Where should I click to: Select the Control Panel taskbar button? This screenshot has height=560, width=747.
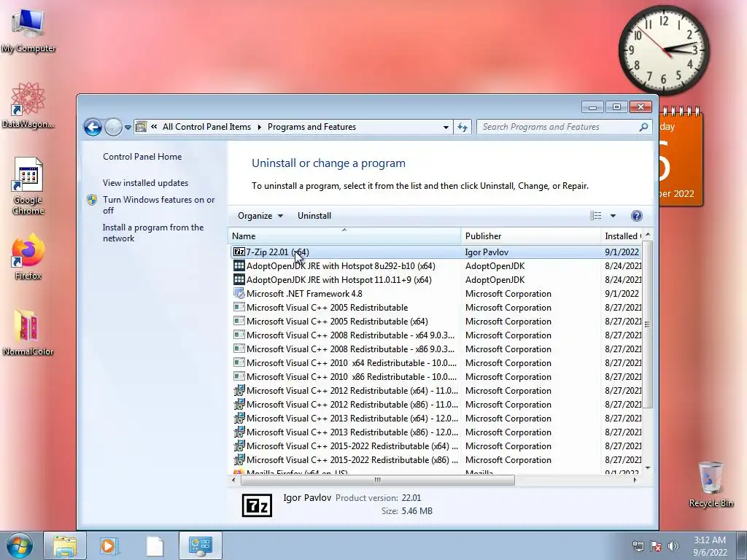(200, 545)
